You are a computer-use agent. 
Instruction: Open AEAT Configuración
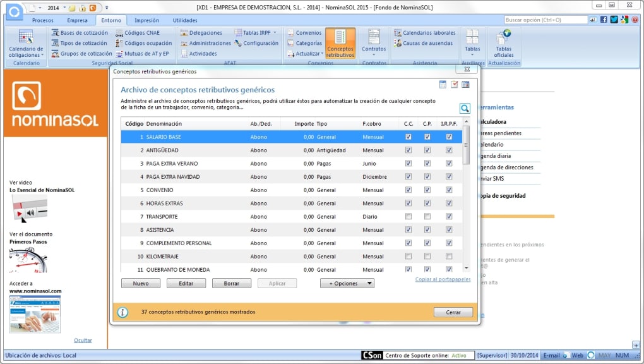256,43
